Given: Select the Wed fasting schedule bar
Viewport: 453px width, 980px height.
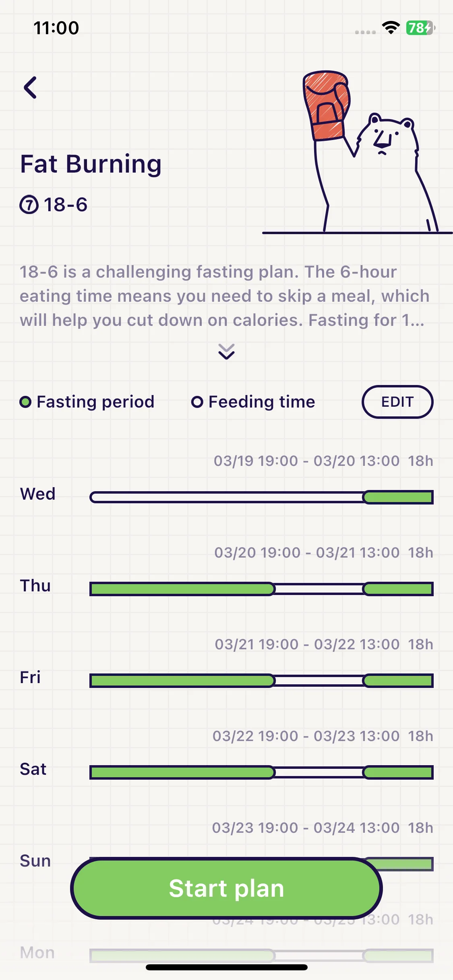Looking at the screenshot, I should pos(261,497).
